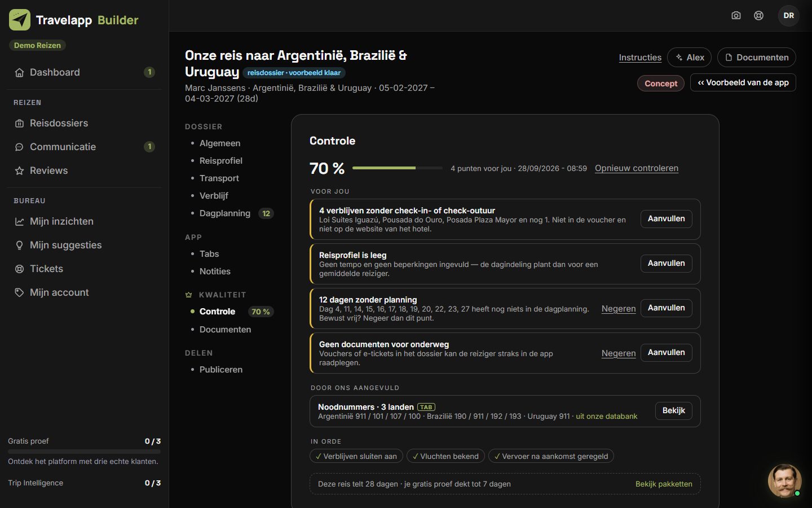Click the Reviews star icon
This screenshot has height=508, width=812.
[19, 170]
